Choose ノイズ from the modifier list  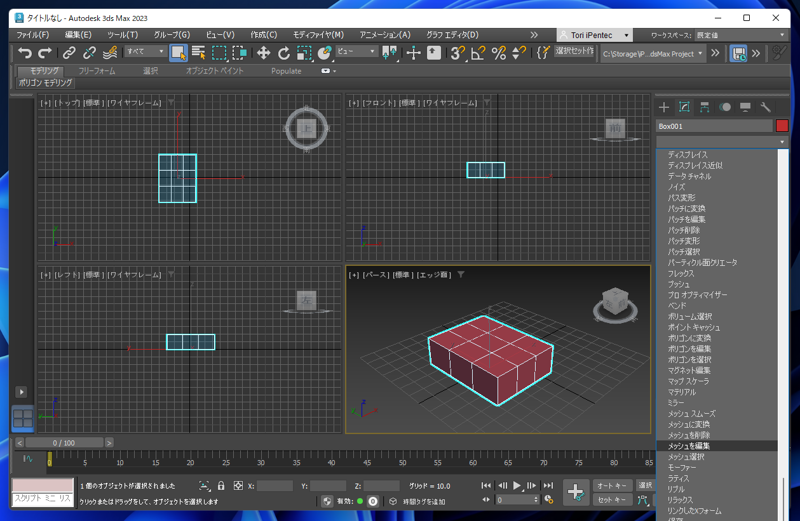(717, 187)
